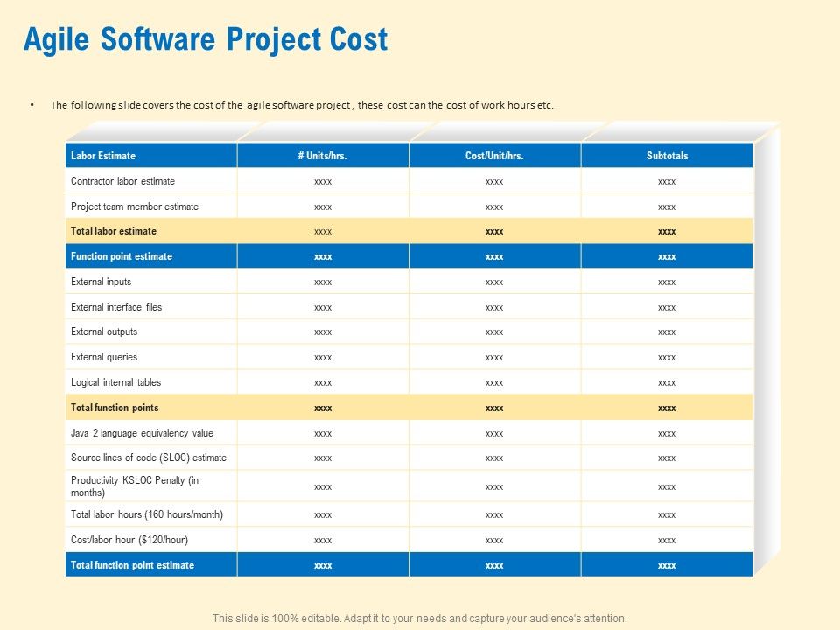Click Units value in External outputs row
This screenshot has height=630, width=840.
coord(323,332)
